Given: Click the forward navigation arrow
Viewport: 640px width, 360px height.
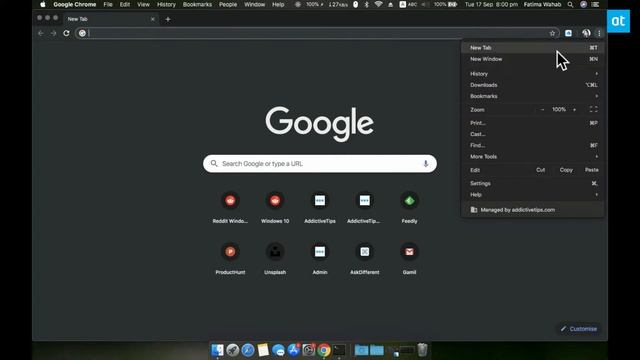Looking at the screenshot, I should pos(53,33).
